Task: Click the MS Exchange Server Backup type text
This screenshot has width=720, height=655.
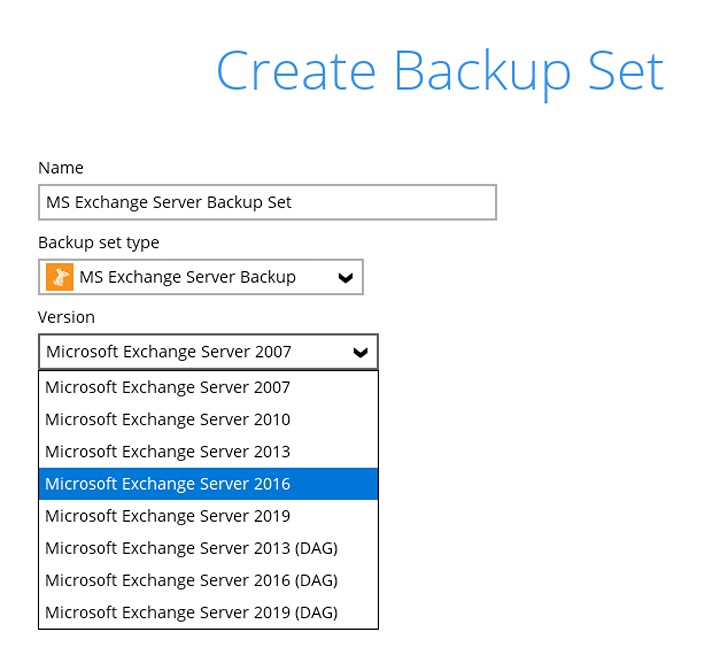Action: tap(187, 277)
